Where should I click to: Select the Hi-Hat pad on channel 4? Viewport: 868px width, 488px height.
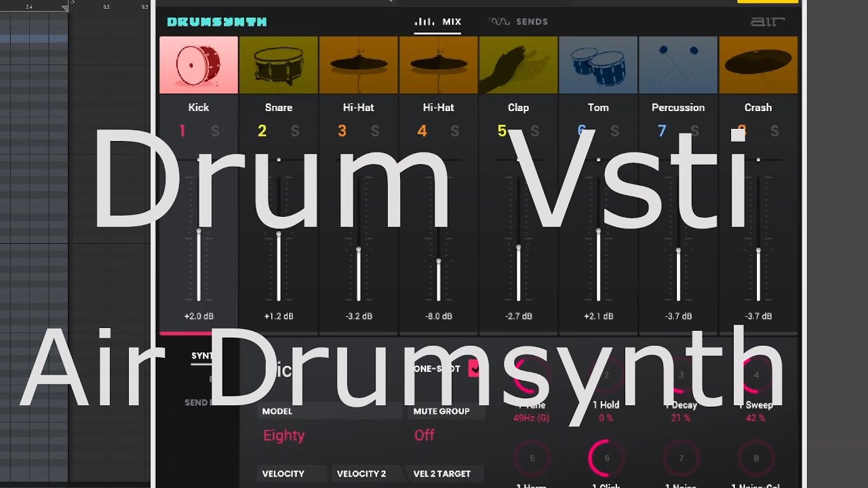(439, 65)
